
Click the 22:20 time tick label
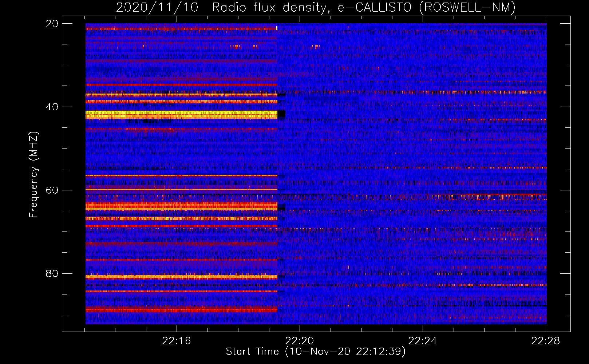click(x=300, y=341)
